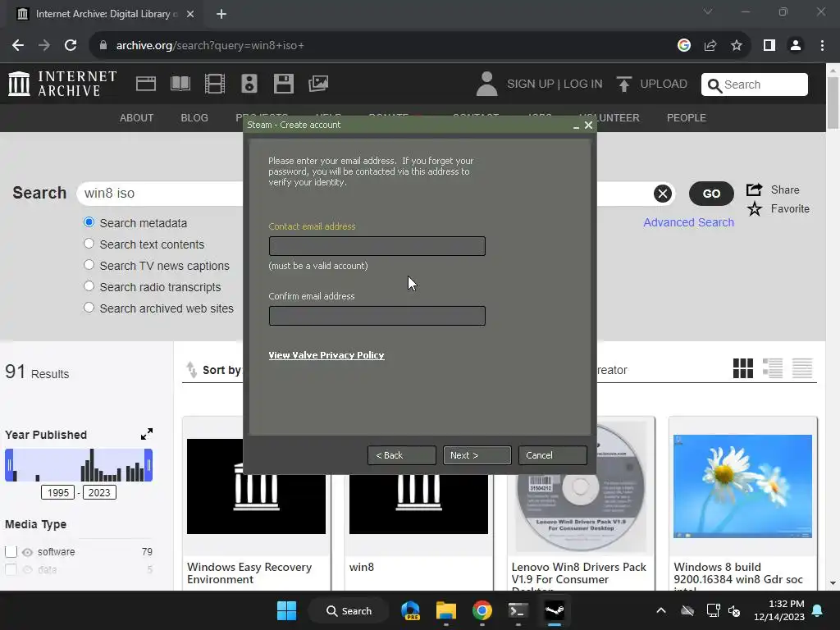
Task: Click the Internet Archive browser tab
Action: (x=105, y=14)
